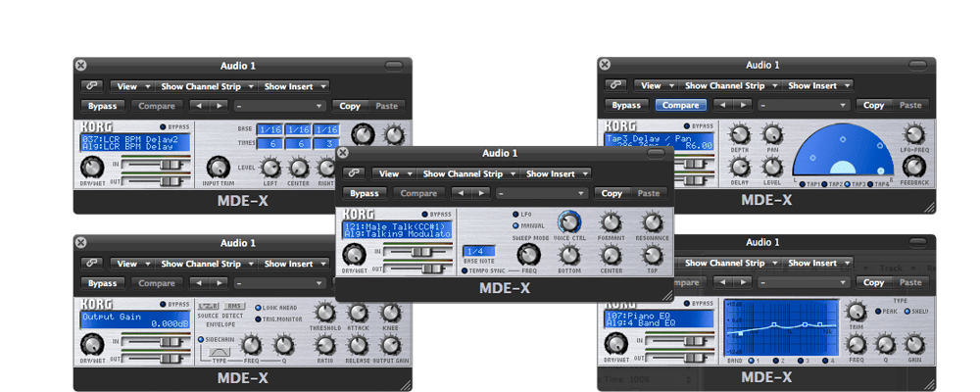The width and height of the screenshot is (980, 392).
Task: Click the 1/4 Base Note field
Action: click(x=478, y=251)
